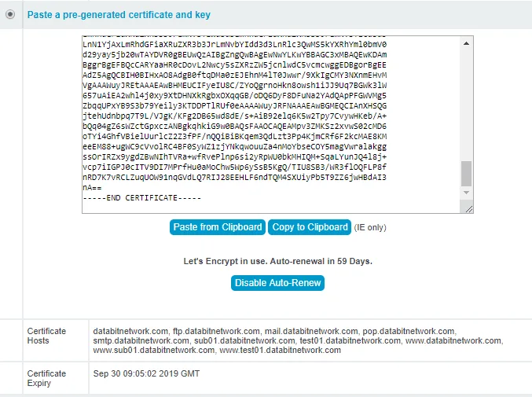Click the scrollbar track above the thumb

pyautogui.click(x=467, y=102)
